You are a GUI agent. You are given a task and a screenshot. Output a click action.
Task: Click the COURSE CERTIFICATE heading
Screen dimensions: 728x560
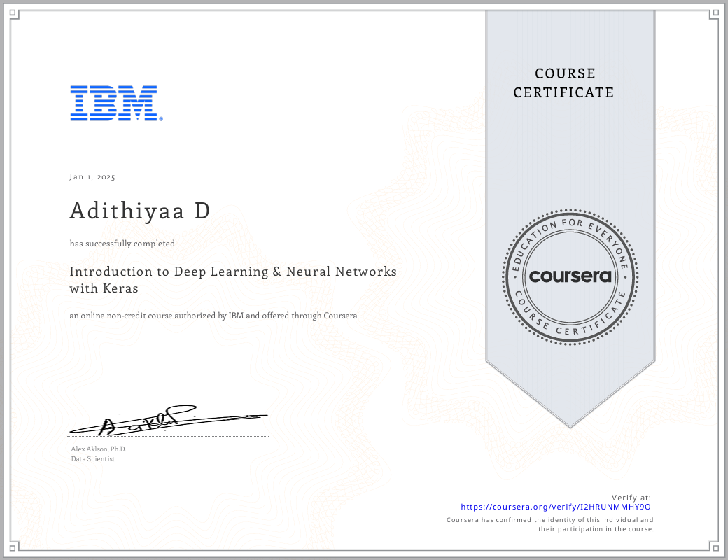pyautogui.click(x=563, y=83)
